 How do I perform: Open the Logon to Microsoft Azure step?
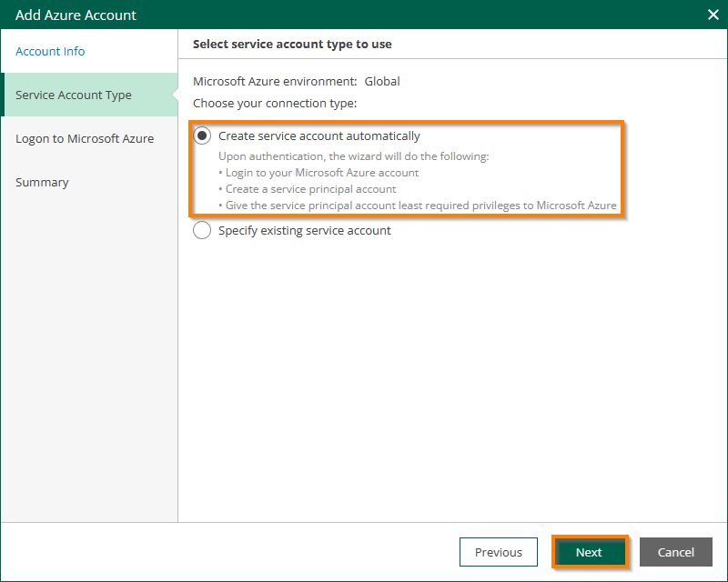pos(85,139)
